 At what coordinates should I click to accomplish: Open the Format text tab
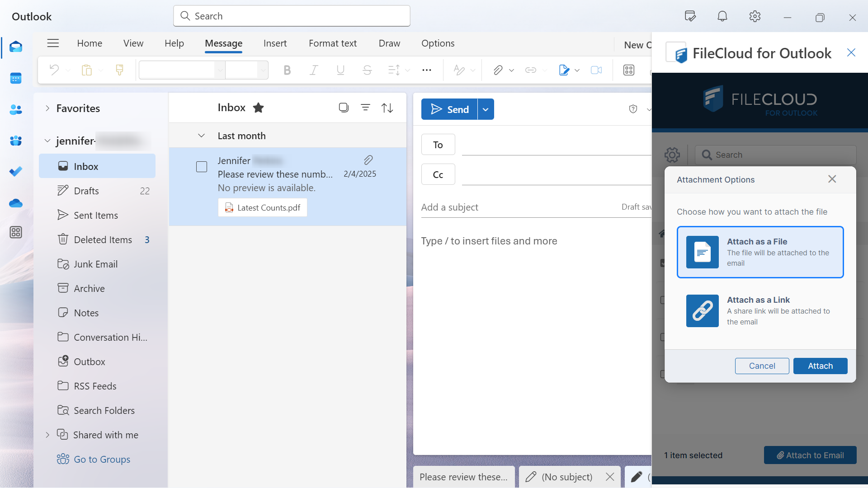pos(332,43)
